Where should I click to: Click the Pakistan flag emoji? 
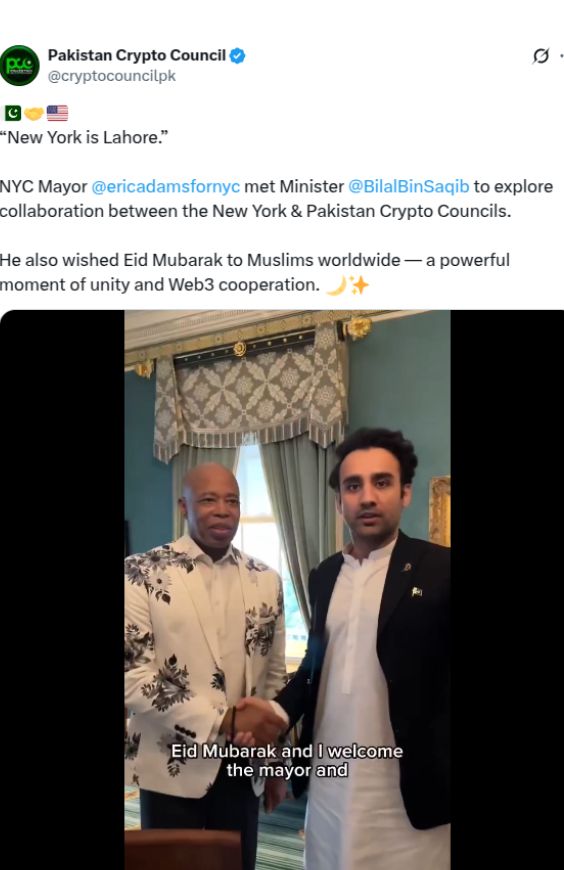pyautogui.click(x=13, y=113)
